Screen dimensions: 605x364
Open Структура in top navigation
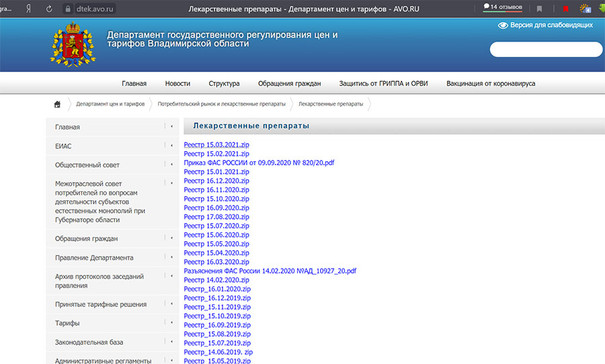coord(224,83)
